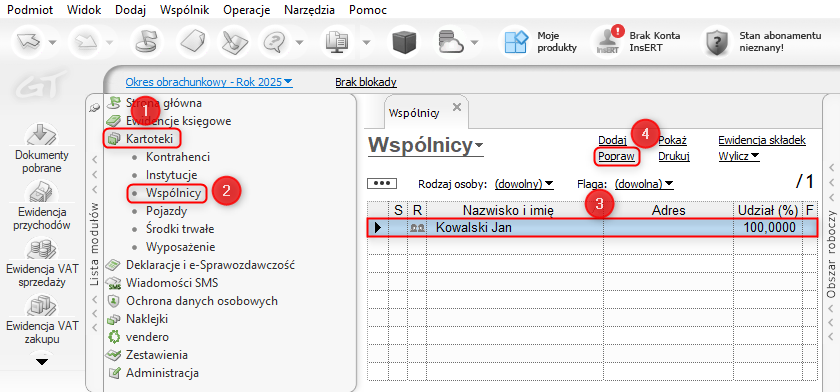Open the help speech-bubble icon
This screenshot has height=392, width=840.
pos(274,41)
